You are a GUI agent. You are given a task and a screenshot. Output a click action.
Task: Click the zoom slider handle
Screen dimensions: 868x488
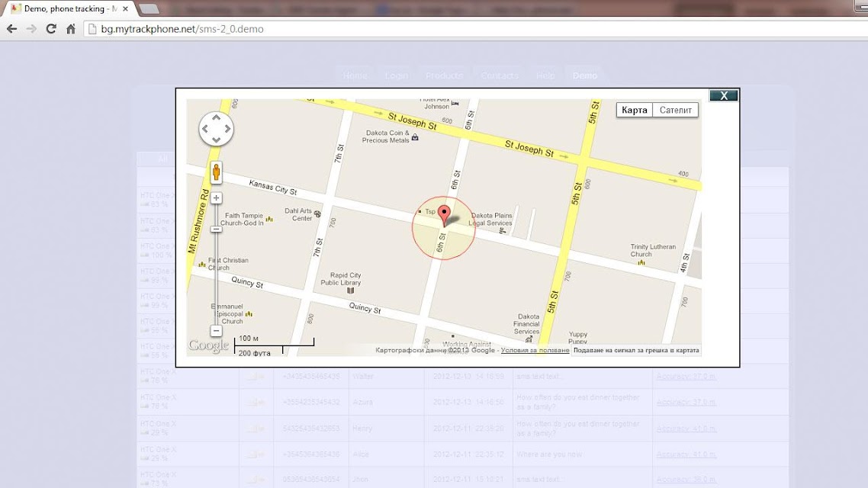tap(217, 229)
